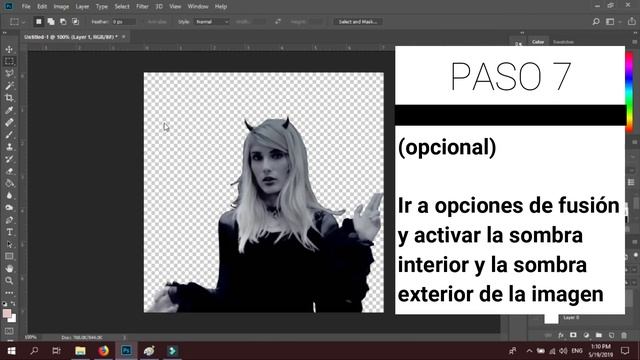Screen dimensions: 640x360
Task: Select the Dodge tool
Action: 9,208
